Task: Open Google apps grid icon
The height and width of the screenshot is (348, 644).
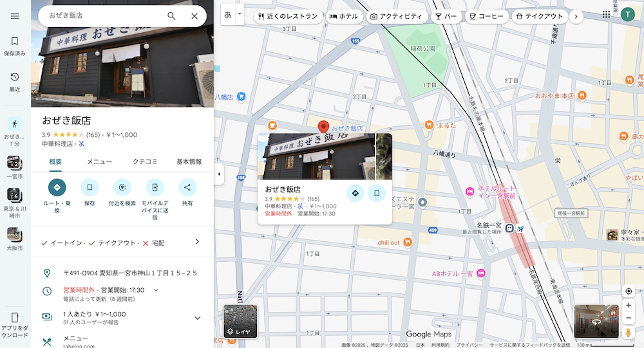Action: coord(606,15)
